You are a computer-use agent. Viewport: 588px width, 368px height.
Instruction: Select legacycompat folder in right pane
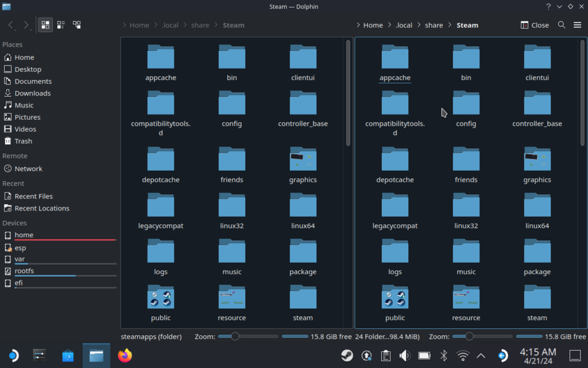[395, 211]
